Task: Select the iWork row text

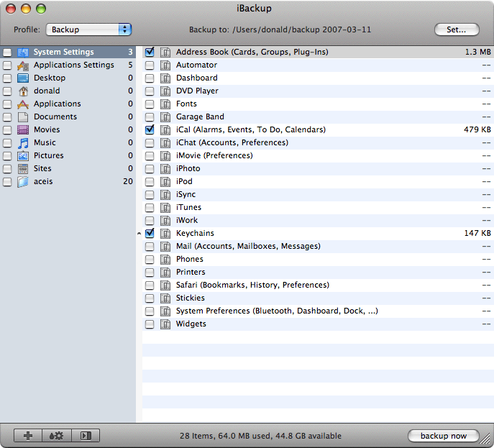Action: click(x=187, y=220)
